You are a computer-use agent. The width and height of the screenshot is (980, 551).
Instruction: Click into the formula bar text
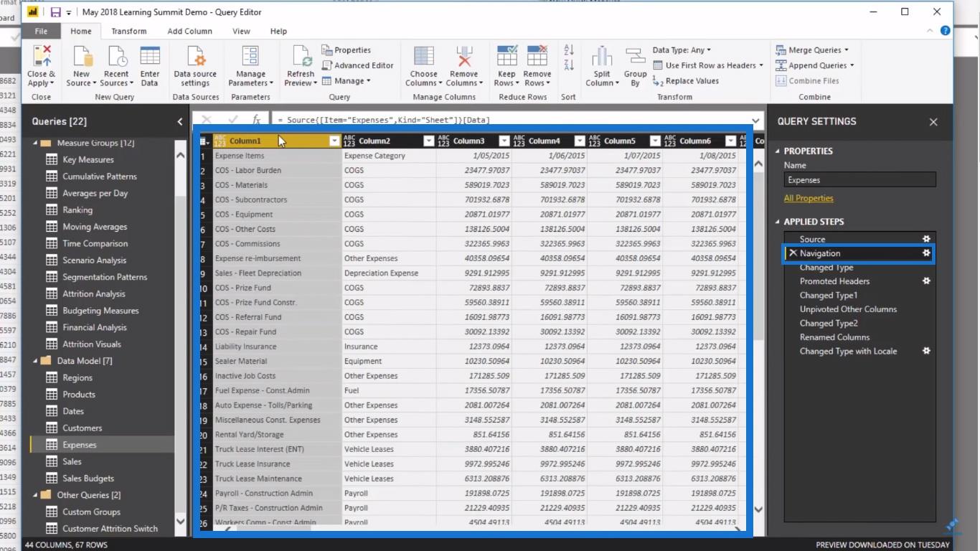click(x=384, y=121)
